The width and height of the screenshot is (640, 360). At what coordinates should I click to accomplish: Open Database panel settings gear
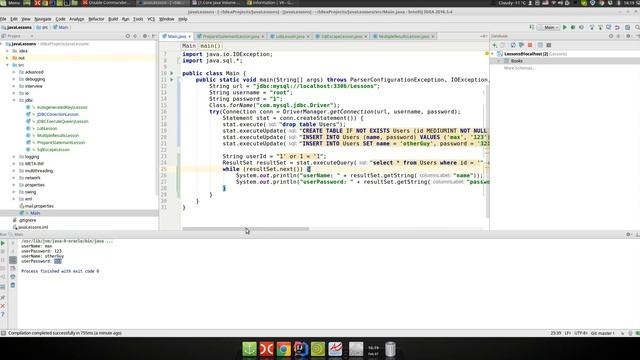[x=628, y=36]
